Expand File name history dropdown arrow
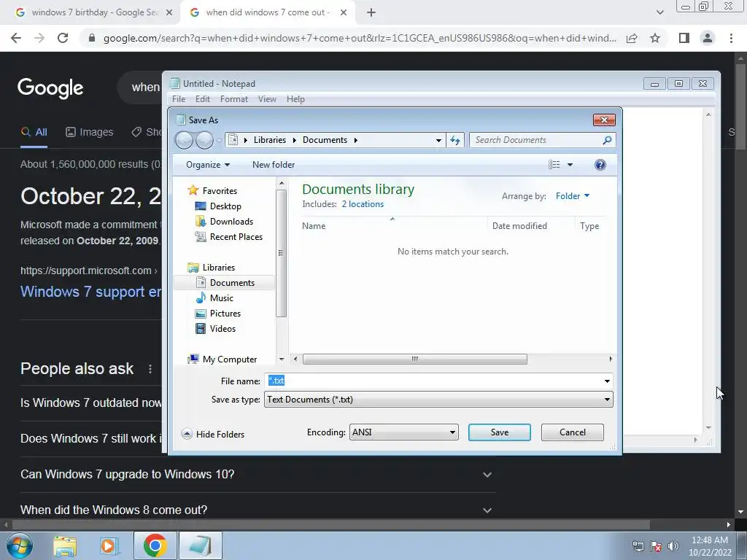Screen dimensions: 747x560 tap(607, 381)
